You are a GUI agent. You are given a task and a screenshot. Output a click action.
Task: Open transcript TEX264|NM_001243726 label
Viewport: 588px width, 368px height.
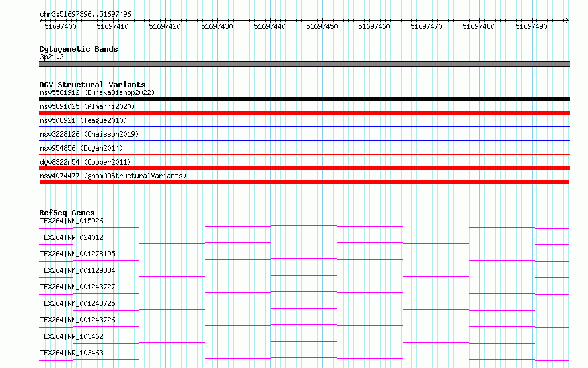(77, 320)
